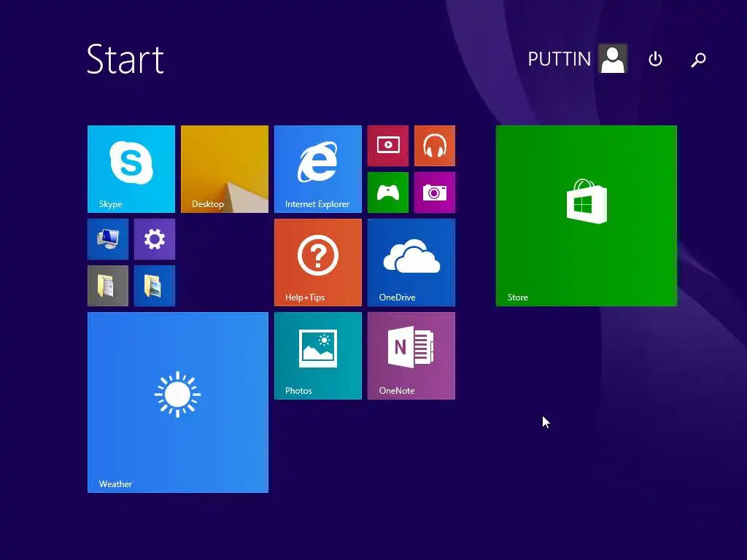Click the user avatar picture
747x560 pixels.
[x=613, y=58]
